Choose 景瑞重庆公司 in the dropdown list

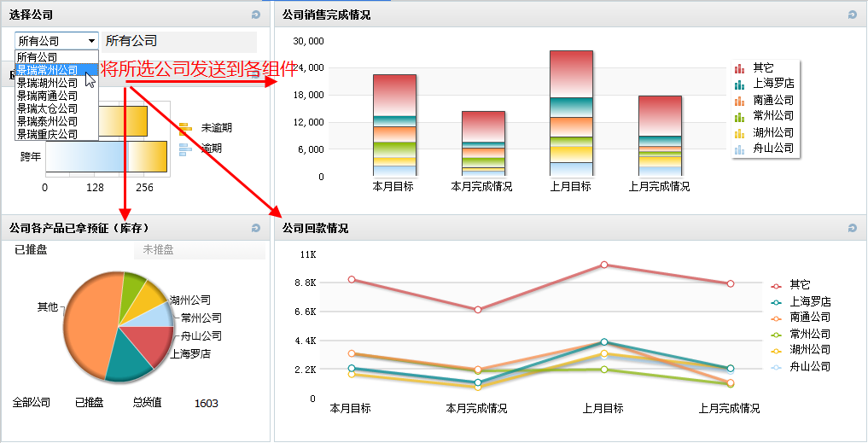(48, 134)
